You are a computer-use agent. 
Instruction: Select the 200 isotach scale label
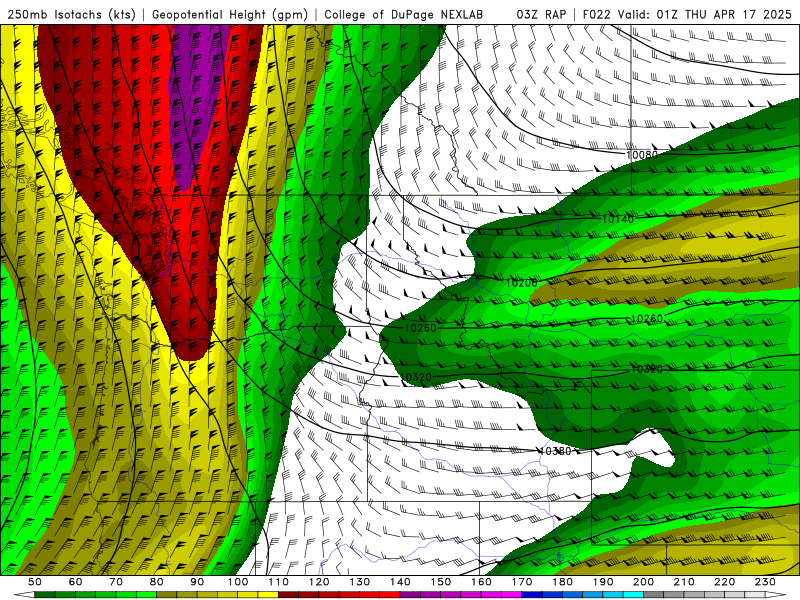coord(643,582)
